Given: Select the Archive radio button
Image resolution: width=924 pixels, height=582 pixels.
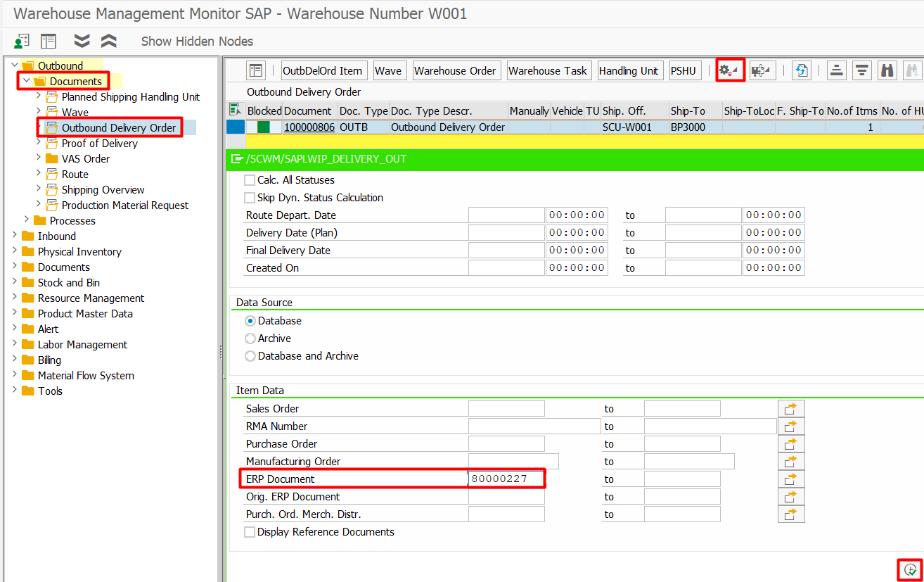Looking at the screenshot, I should pyautogui.click(x=250, y=339).
